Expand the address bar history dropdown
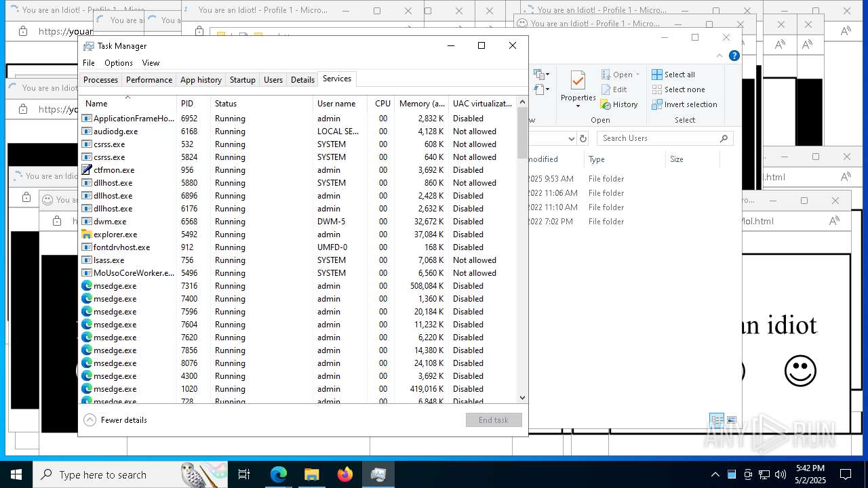This screenshot has height=488, width=868. click(x=571, y=138)
